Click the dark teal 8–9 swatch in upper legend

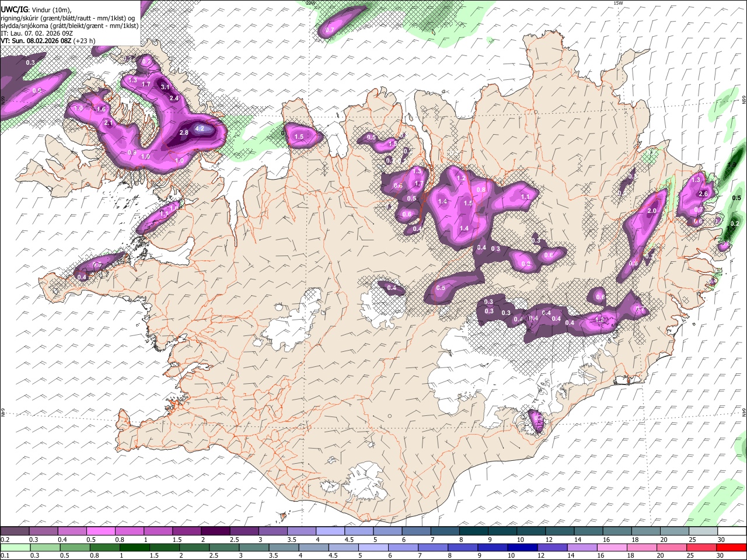tap(474, 531)
